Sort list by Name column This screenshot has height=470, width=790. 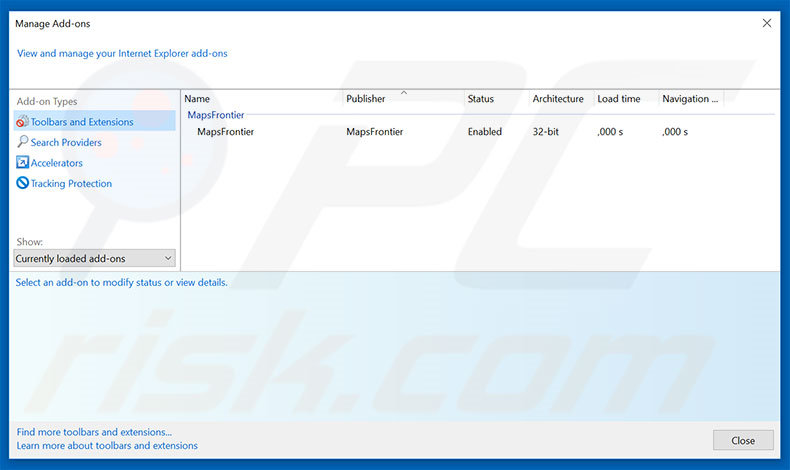[197, 99]
